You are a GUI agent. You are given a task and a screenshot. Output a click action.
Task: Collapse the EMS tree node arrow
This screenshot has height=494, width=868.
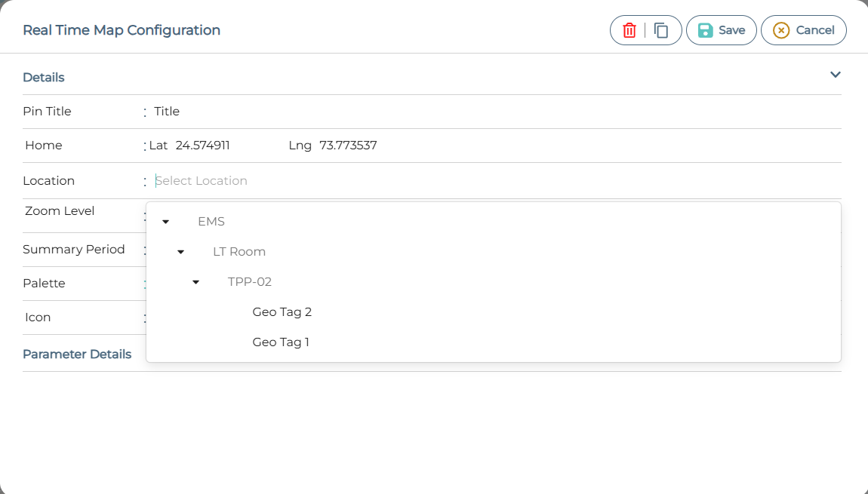[165, 222]
